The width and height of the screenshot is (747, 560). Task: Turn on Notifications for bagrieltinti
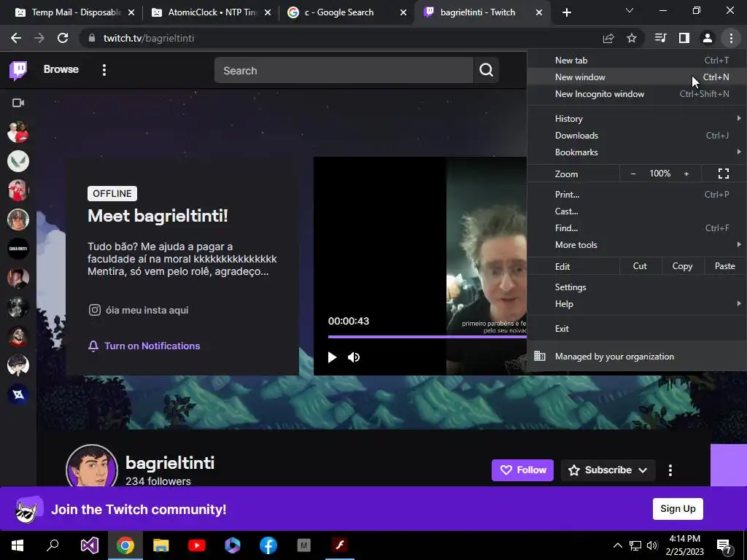[x=144, y=346]
